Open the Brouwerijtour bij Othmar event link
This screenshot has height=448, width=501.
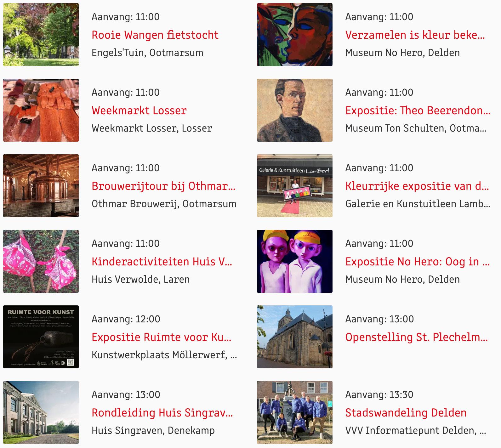coord(163,186)
